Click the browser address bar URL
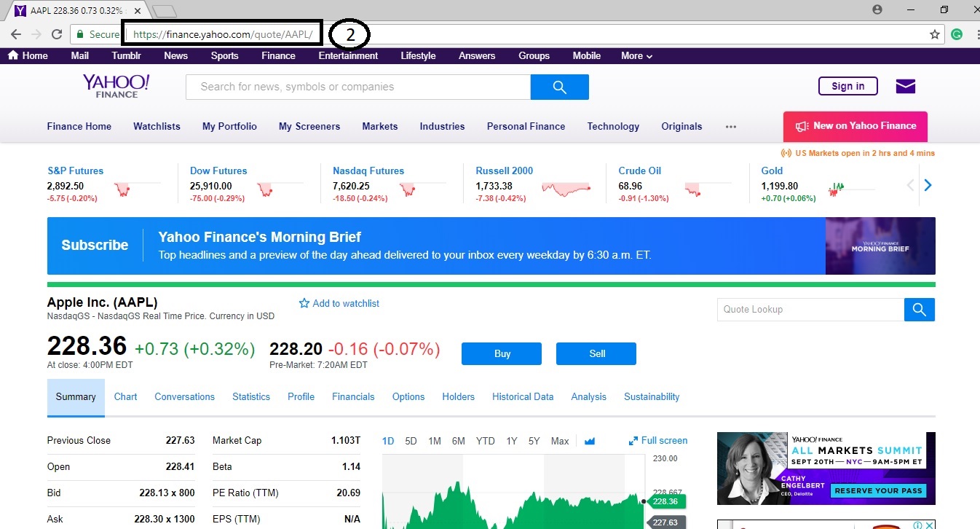Screen dimensions: 980x529 [x=224, y=34]
